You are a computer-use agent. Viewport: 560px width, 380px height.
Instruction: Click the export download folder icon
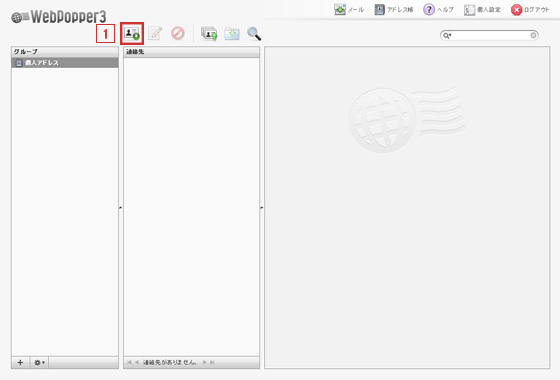pyautogui.click(x=232, y=34)
